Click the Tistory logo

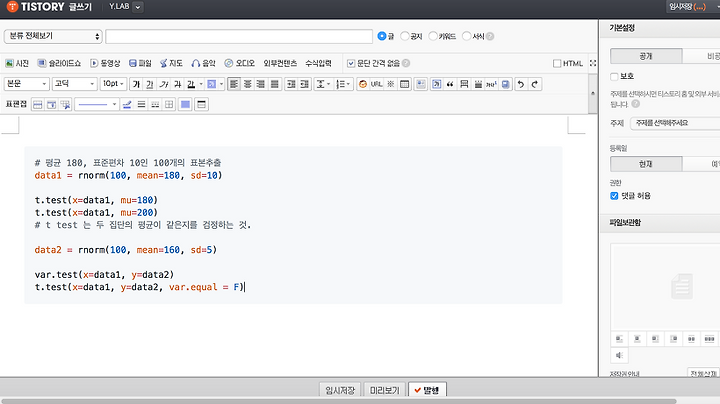pyautogui.click(x=36, y=7)
